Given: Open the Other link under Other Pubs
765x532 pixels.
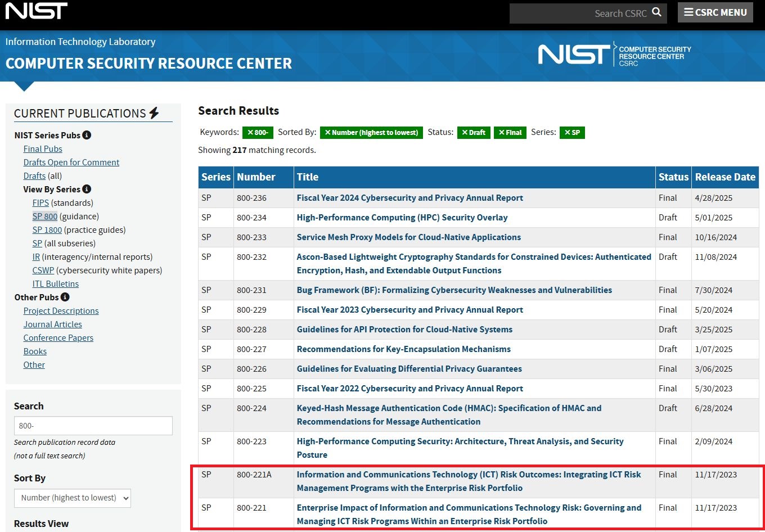Looking at the screenshot, I should point(34,364).
